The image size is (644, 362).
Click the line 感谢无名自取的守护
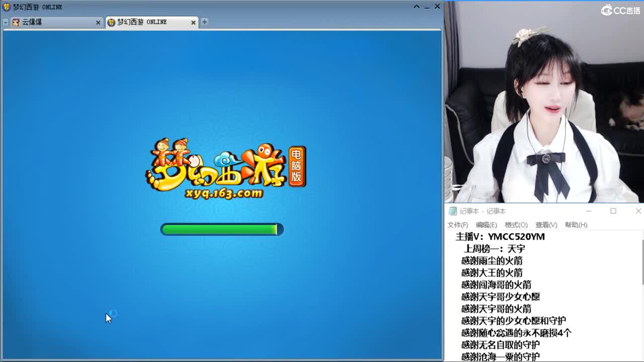501,345
